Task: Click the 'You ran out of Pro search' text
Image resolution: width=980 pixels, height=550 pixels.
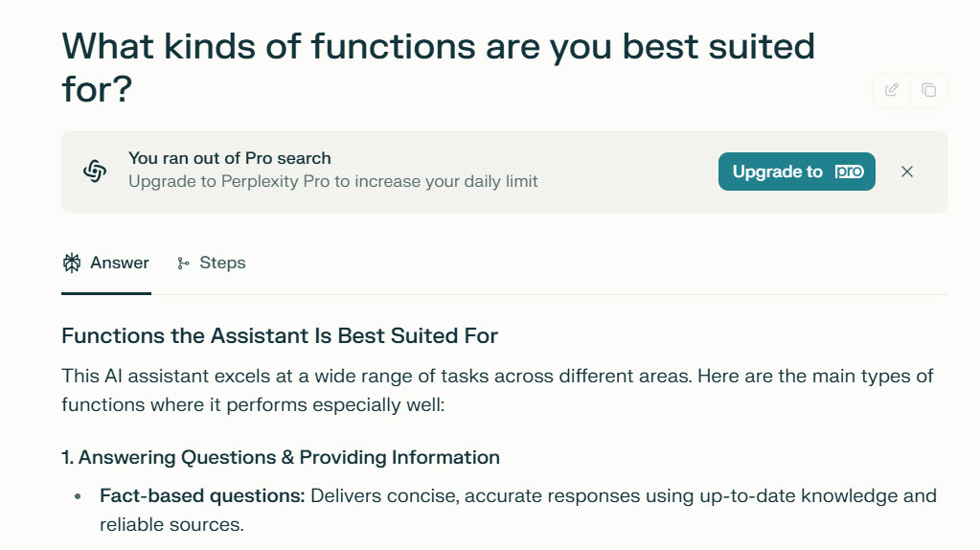Action: click(229, 158)
